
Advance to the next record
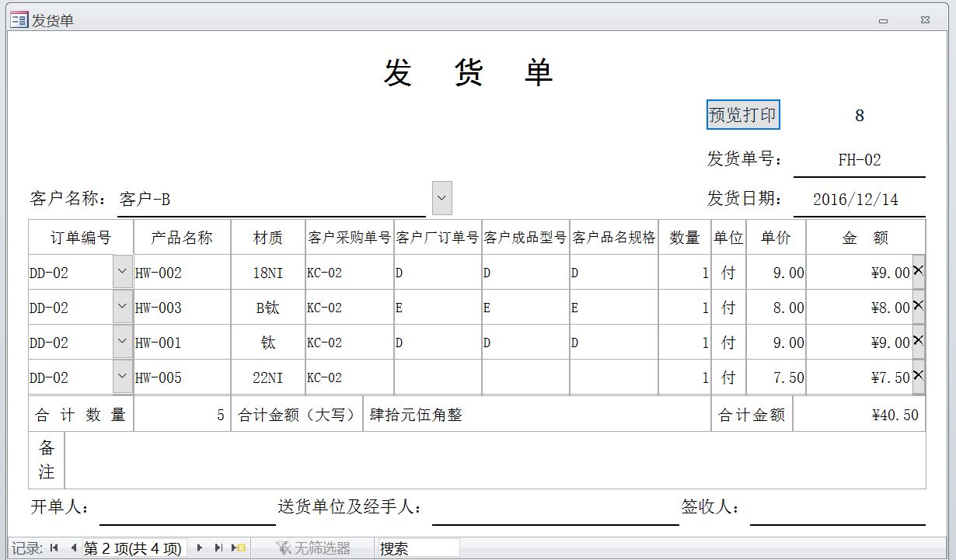[200, 548]
